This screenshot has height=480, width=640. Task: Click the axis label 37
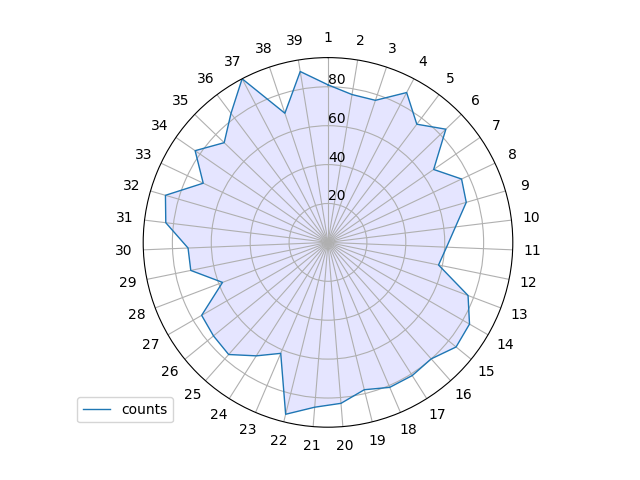click(232, 61)
